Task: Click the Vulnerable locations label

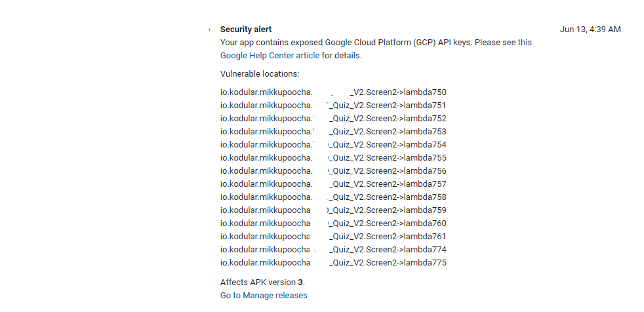Action: (260, 74)
